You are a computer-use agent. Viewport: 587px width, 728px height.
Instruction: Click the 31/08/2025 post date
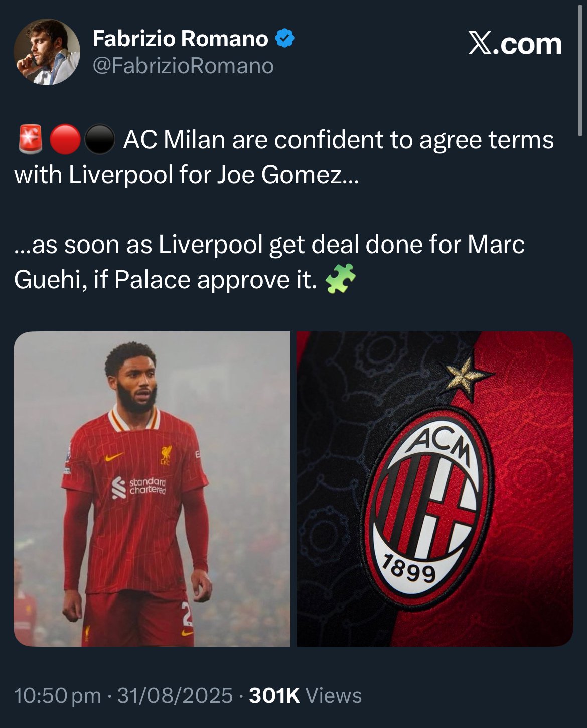point(175,696)
